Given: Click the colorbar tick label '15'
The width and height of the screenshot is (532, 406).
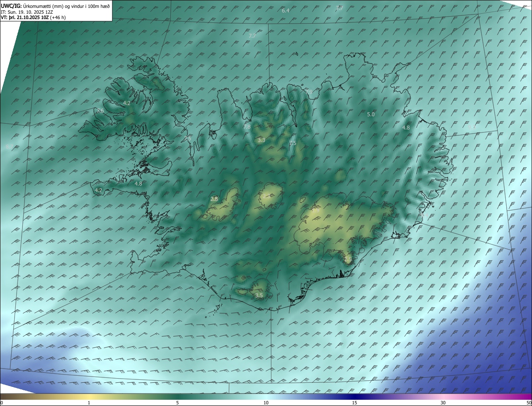Looking at the screenshot, I should point(355,403).
